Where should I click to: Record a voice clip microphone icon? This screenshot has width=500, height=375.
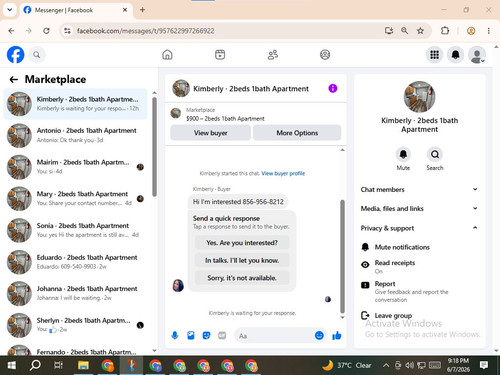[x=175, y=335]
